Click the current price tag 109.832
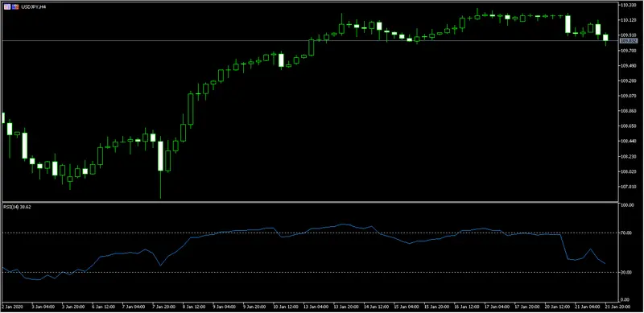644x313 pixels. (x=629, y=41)
